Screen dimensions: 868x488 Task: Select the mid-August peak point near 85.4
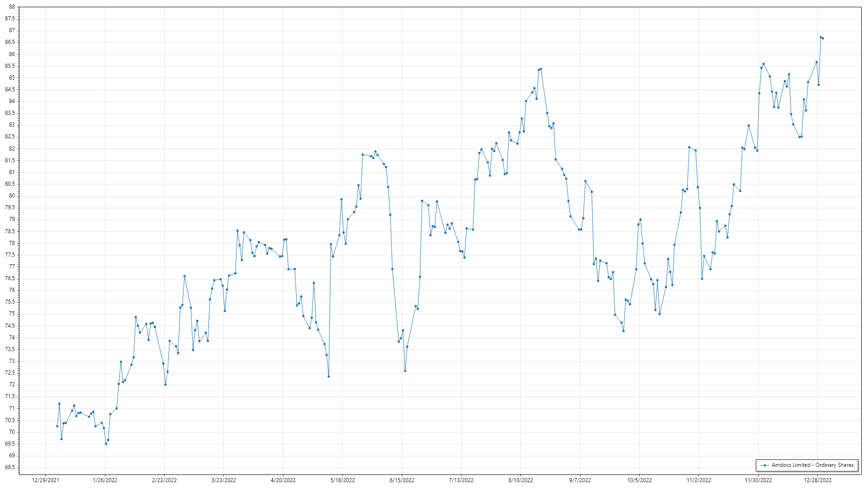(541, 69)
